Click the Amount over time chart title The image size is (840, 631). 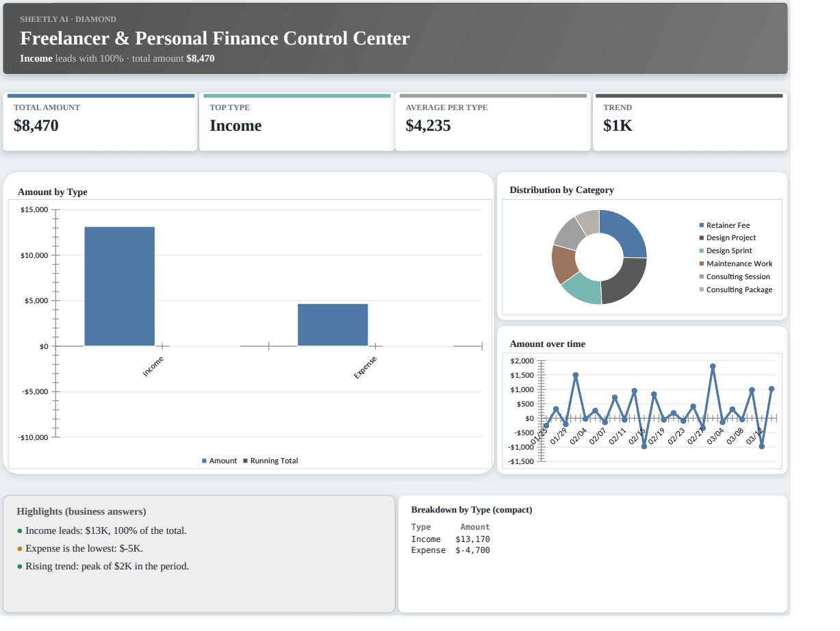coord(548,344)
